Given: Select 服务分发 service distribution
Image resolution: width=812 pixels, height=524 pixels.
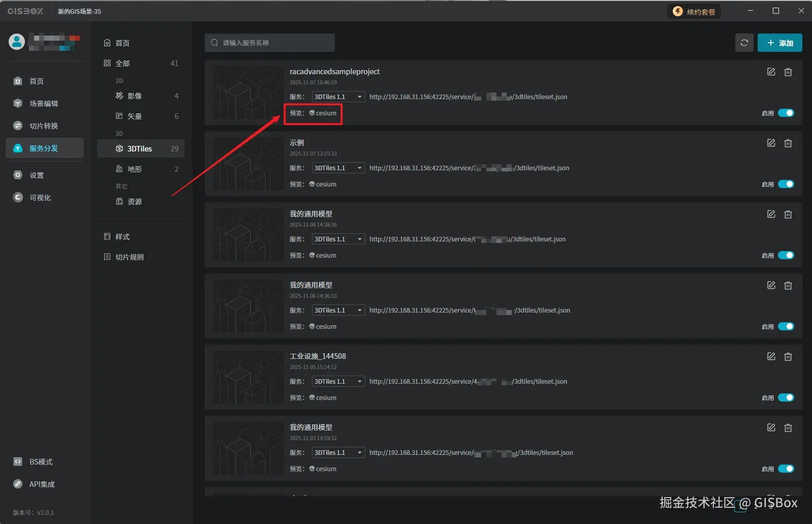Looking at the screenshot, I should click(x=45, y=148).
